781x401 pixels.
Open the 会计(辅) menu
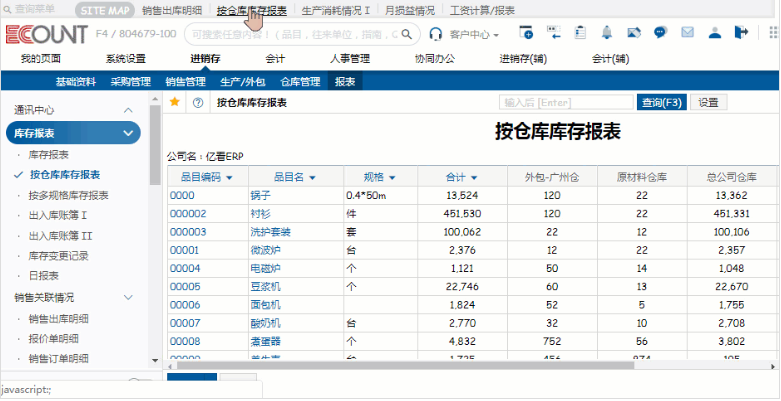pos(611,59)
